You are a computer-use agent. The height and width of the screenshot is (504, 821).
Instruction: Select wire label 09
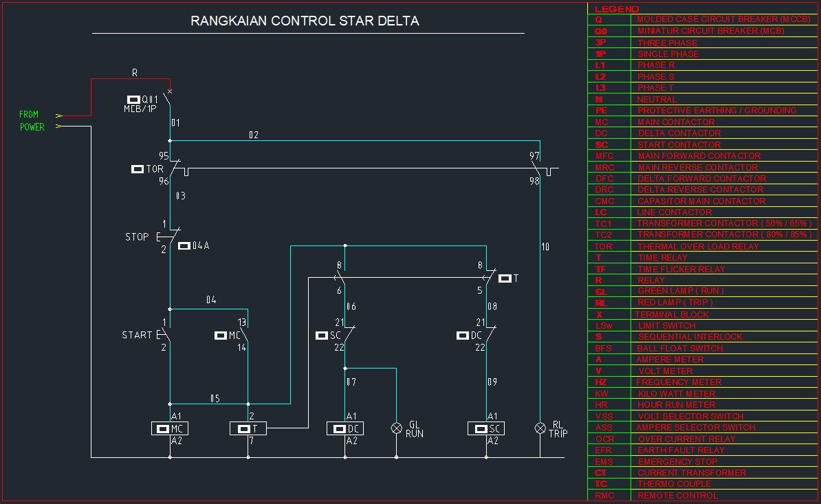pyautogui.click(x=492, y=382)
